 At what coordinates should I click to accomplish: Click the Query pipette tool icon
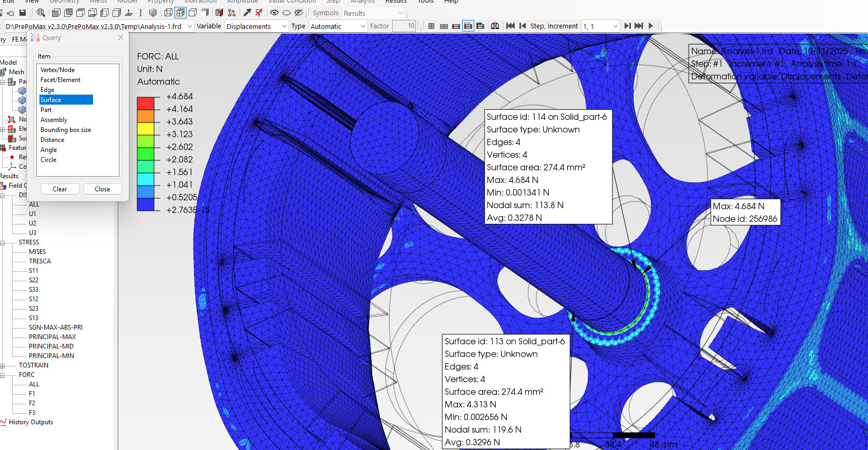pos(247,13)
